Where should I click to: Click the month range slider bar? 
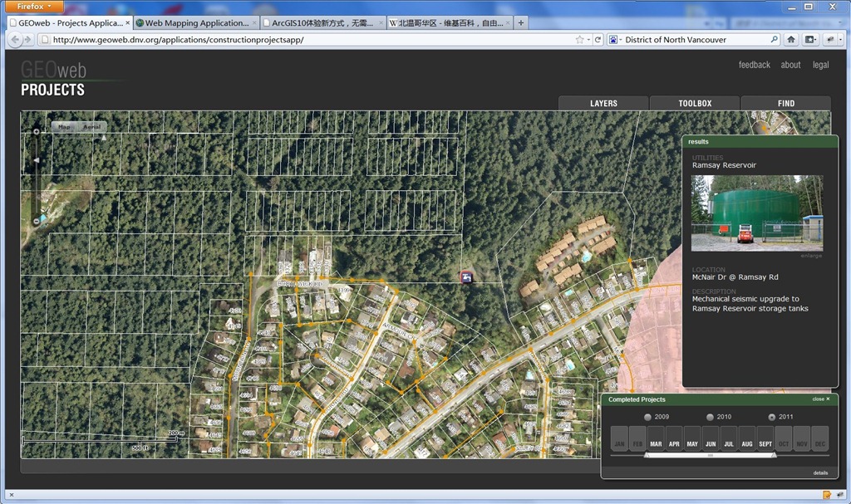coord(710,455)
